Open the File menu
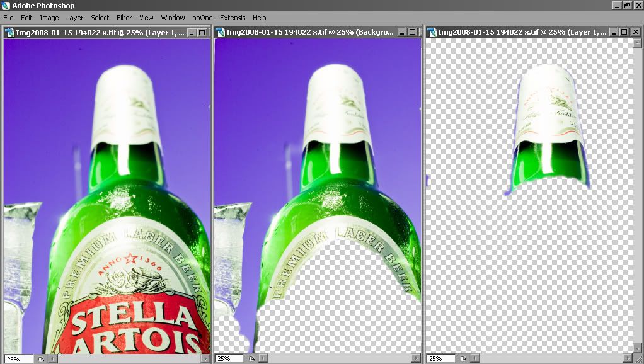The height and width of the screenshot is (364, 644). coord(8,18)
